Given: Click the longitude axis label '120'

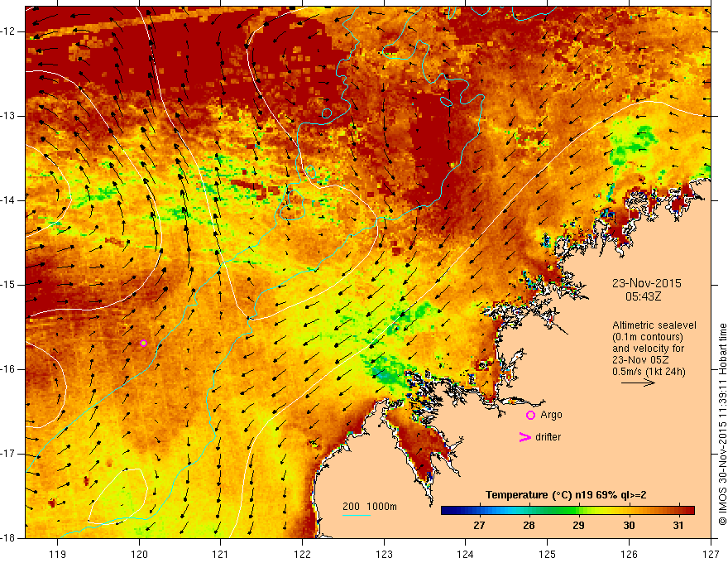Looking at the screenshot, I should click(x=139, y=554).
